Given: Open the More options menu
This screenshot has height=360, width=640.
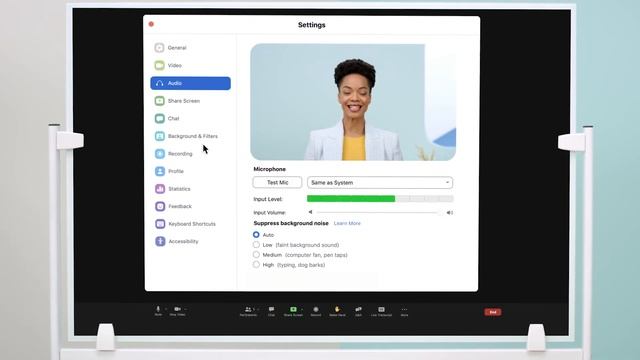Looking at the screenshot, I should (404, 311).
